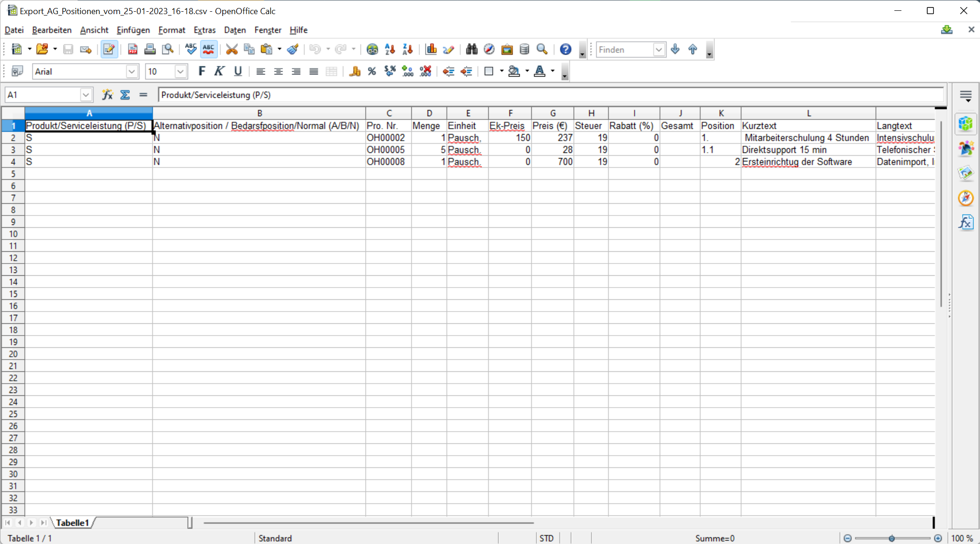Click the zoom slider handle

[892, 538]
